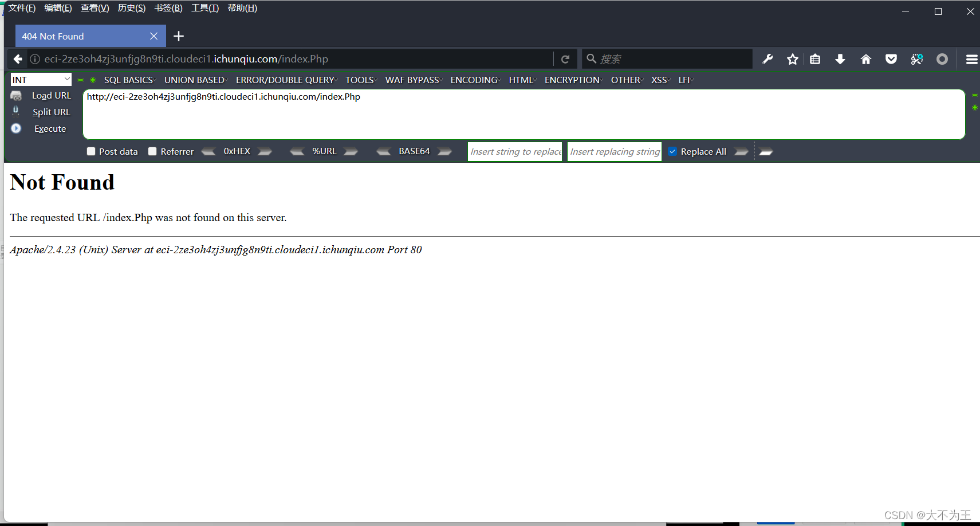Open the hamburger application menu

pos(971,59)
